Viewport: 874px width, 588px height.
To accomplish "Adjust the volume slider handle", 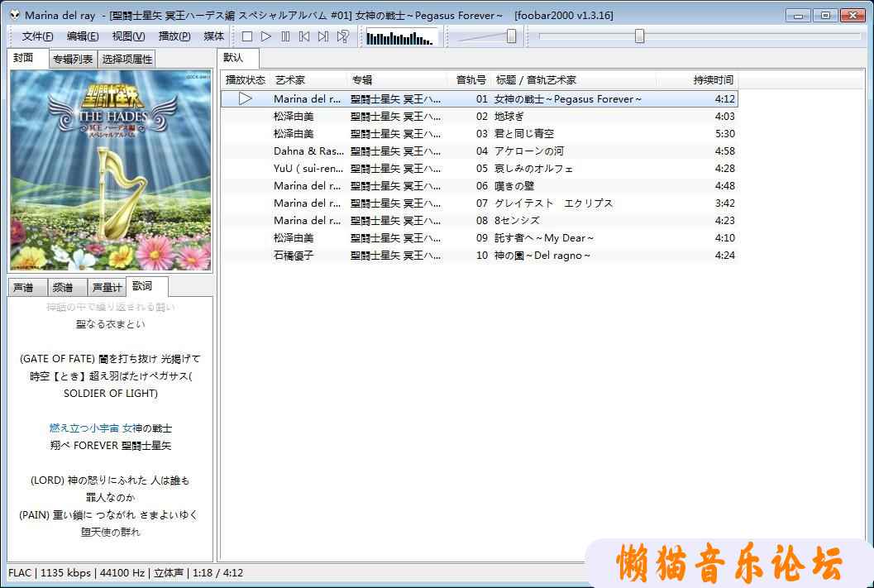I will [x=511, y=36].
